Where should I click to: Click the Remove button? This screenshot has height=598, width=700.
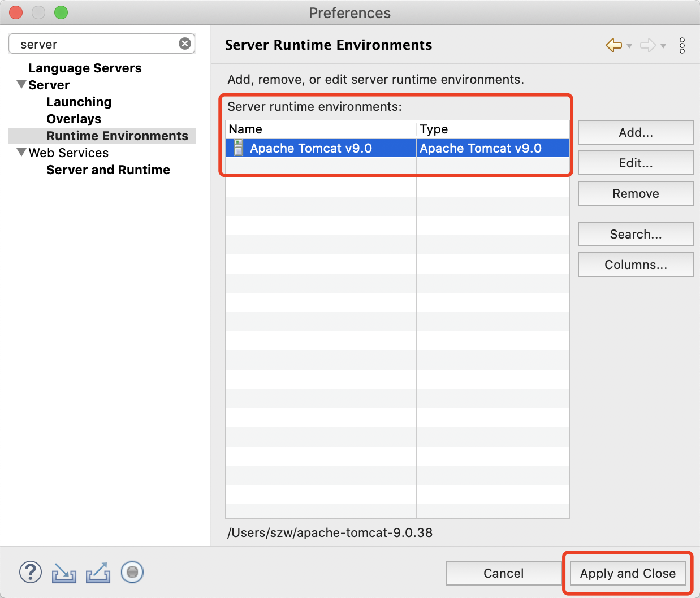[636, 193]
